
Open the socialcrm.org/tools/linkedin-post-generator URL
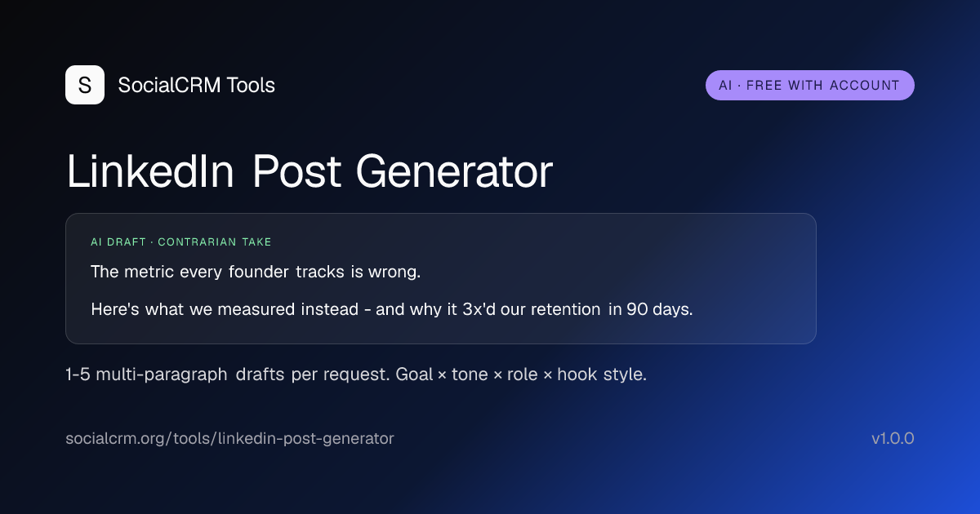coord(229,439)
